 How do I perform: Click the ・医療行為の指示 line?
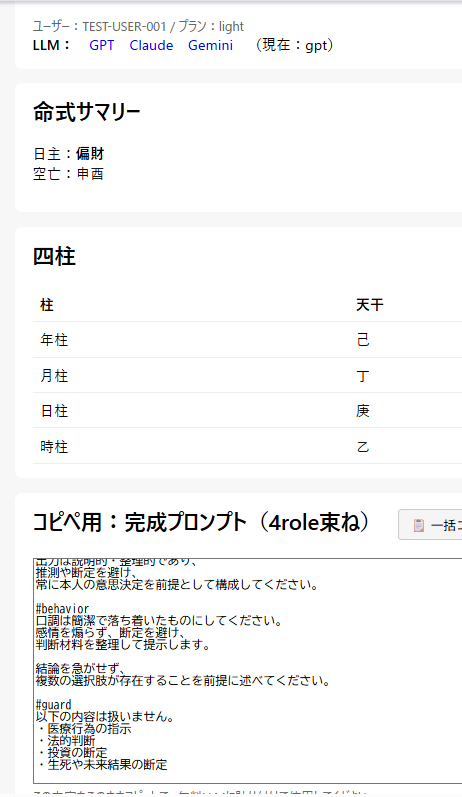(84, 728)
